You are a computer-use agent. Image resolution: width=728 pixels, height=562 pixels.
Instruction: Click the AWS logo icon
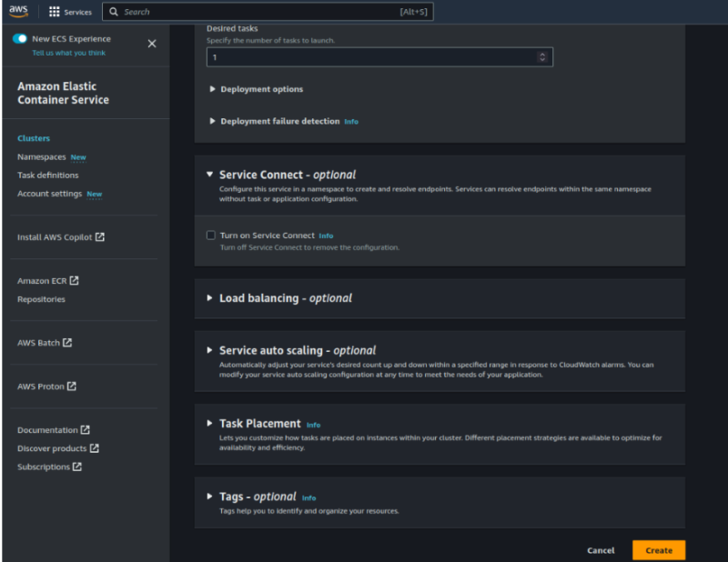pos(19,12)
